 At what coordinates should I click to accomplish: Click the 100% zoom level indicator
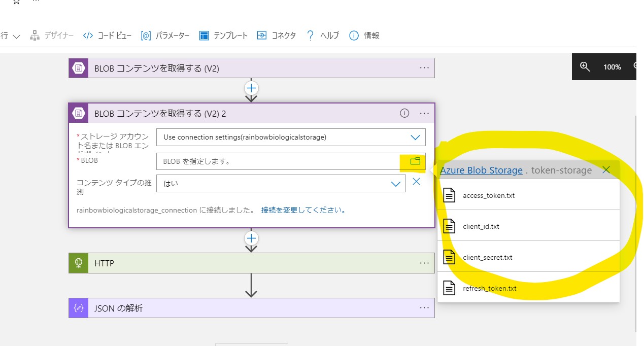(612, 67)
